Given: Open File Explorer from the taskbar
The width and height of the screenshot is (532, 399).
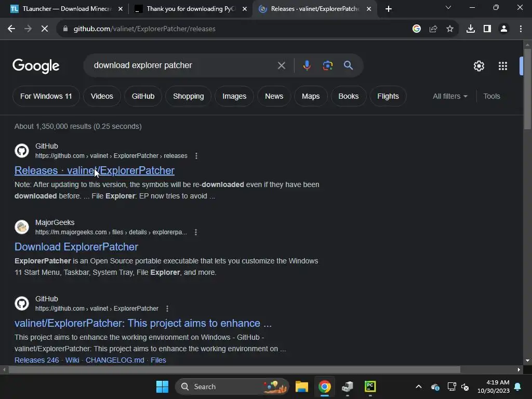Looking at the screenshot, I should 302,387.
